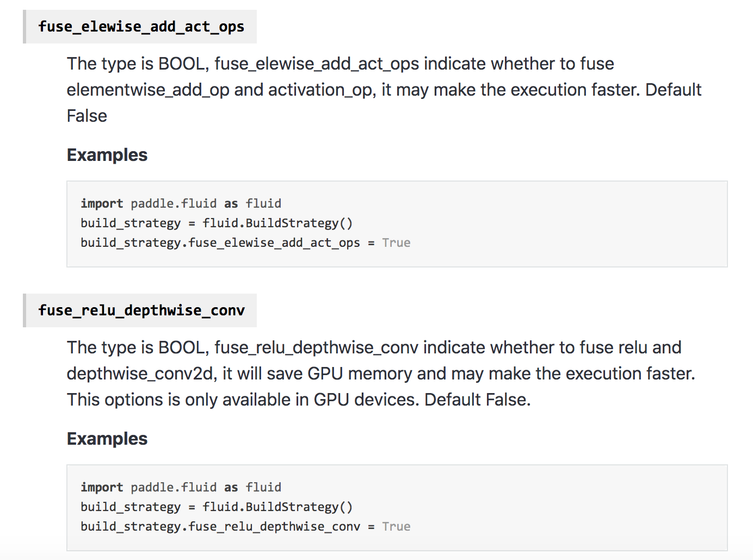Click 'build_strategy.fuse_elewise_add_act_ops' in the code

pyautogui.click(x=220, y=242)
